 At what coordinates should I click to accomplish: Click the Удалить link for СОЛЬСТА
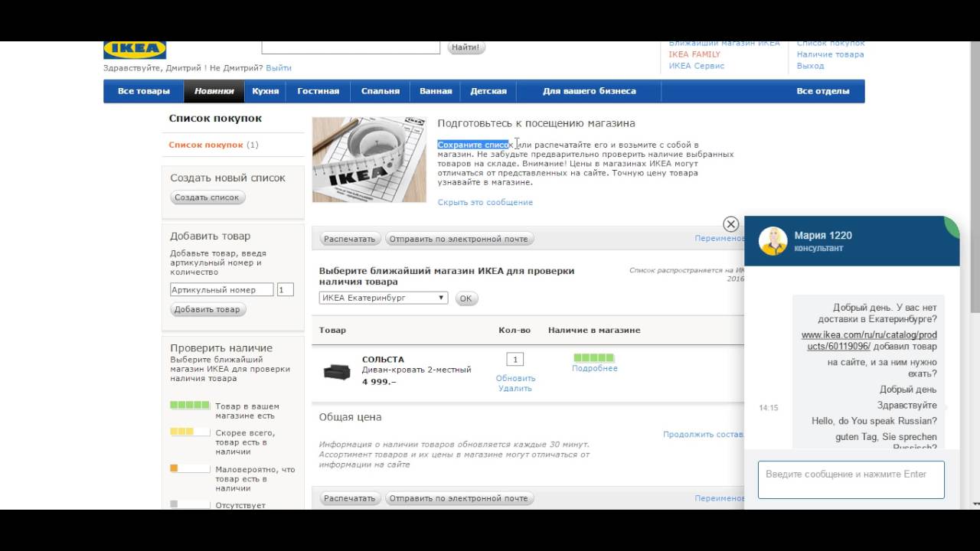tap(515, 388)
